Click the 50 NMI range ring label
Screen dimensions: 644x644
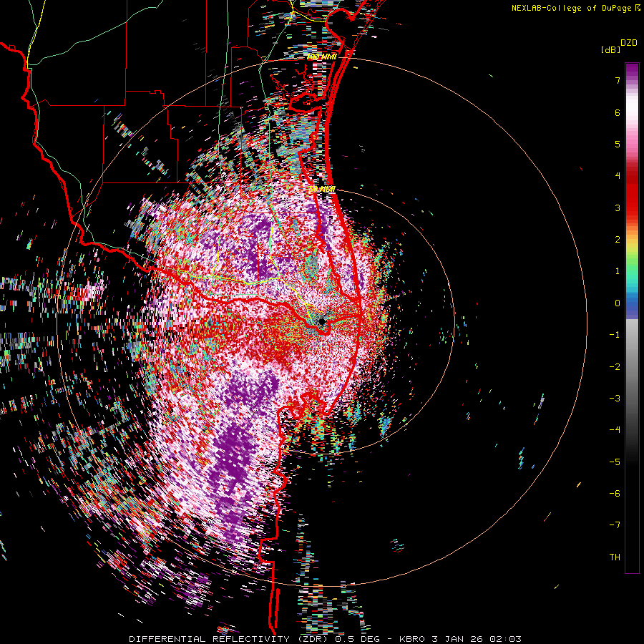click(322, 190)
